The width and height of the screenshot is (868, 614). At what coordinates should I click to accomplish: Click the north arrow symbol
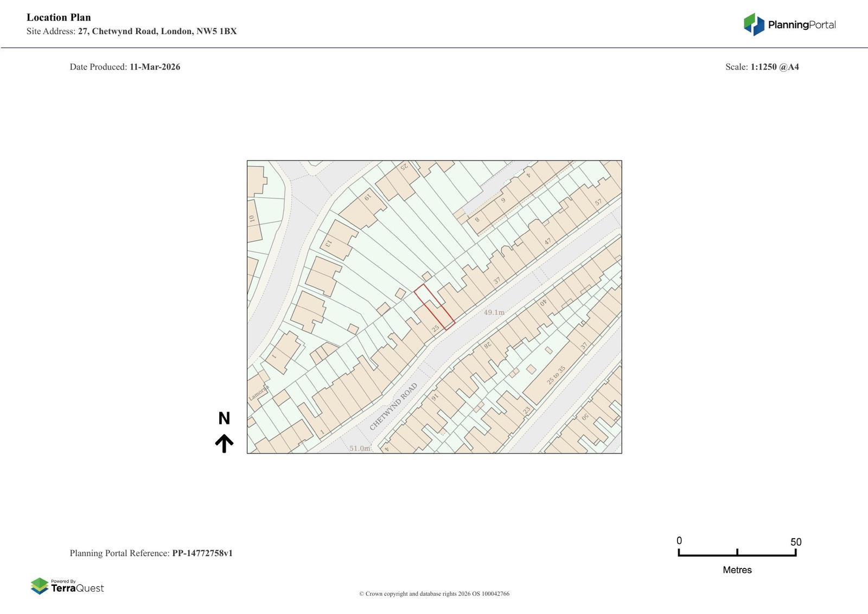pos(224,443)
